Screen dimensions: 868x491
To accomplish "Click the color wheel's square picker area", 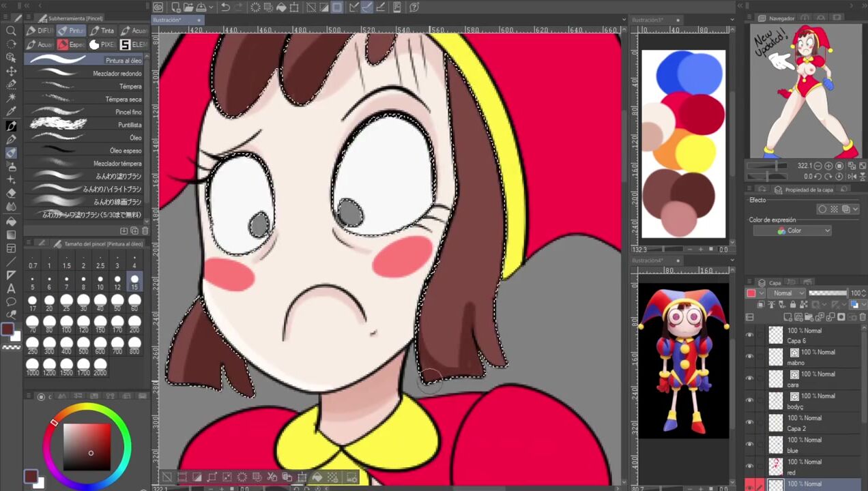I will (x=87, y=447).
